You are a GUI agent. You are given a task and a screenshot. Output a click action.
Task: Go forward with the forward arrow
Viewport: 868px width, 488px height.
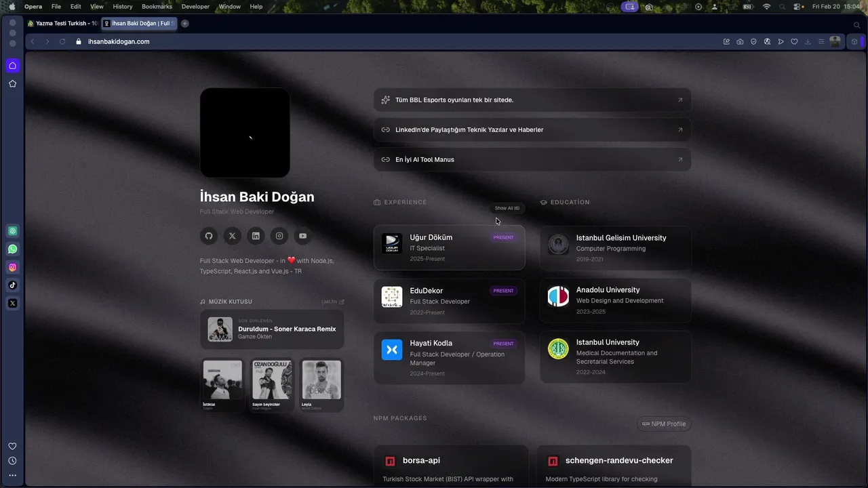(47, 41)
